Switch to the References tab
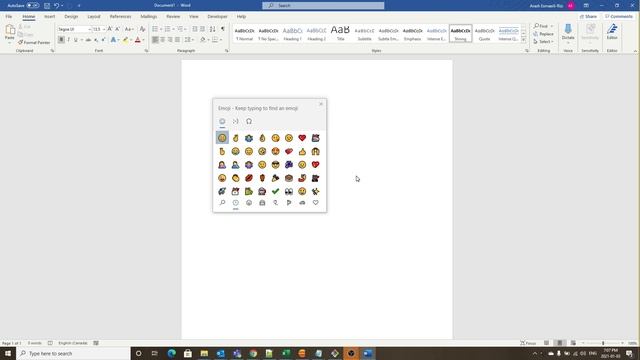The height and width of the screenshot is (360, 640). [120, 17]
